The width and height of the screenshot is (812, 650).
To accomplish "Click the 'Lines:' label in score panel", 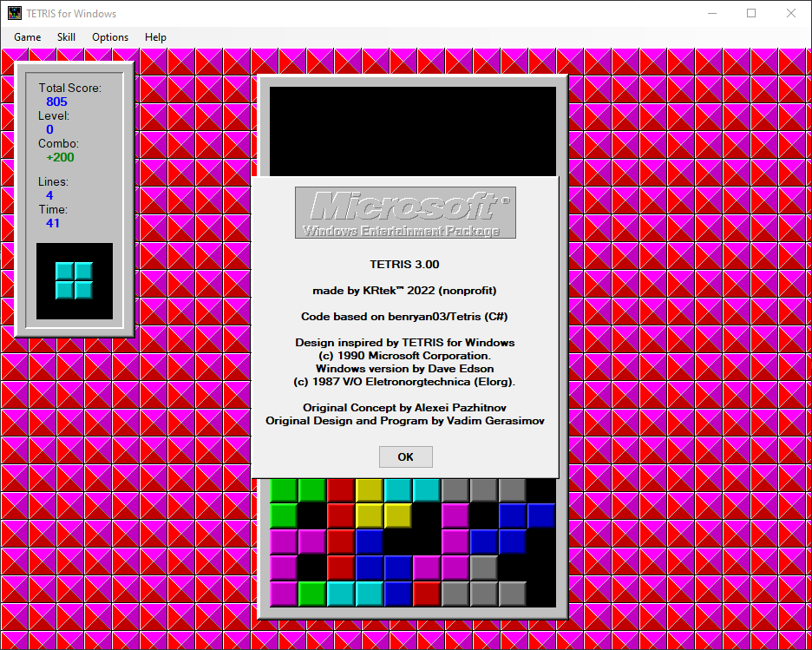I will click(53, 181).
